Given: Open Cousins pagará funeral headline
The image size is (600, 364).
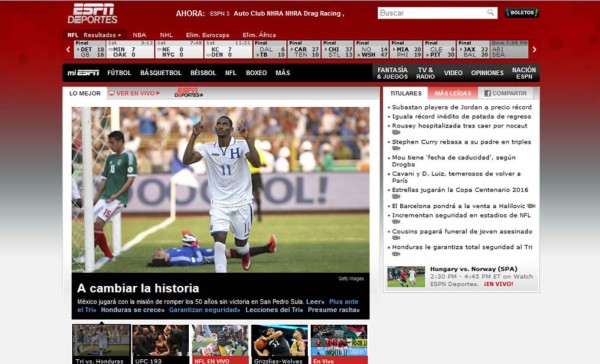Looking at the screenshot, I should (462, 231).
